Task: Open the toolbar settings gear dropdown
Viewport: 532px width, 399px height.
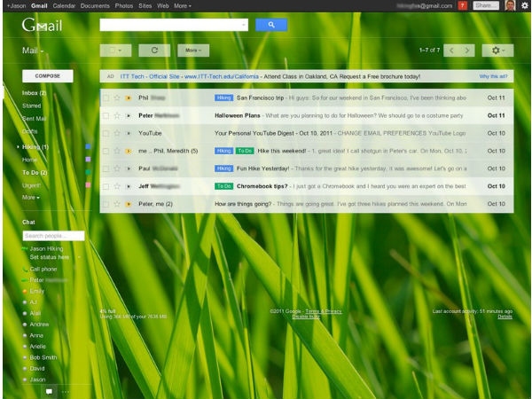Action: tap(497, 51)
